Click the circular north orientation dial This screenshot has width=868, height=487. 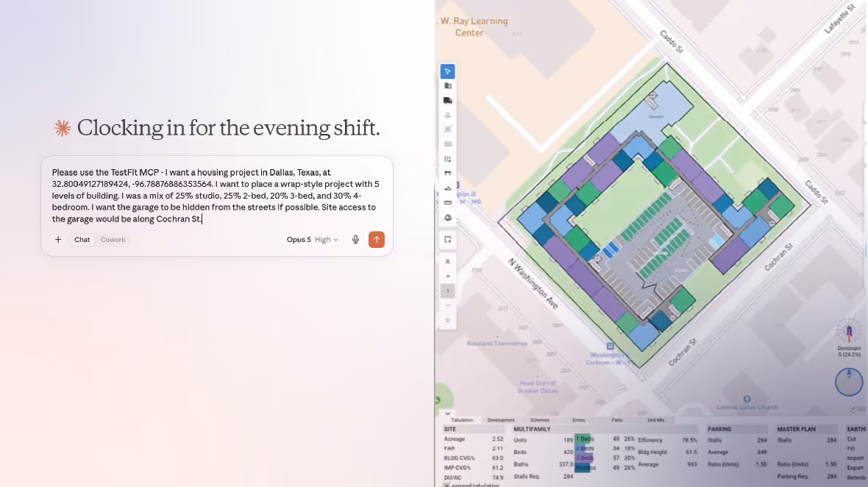click(x=849, y=382)
